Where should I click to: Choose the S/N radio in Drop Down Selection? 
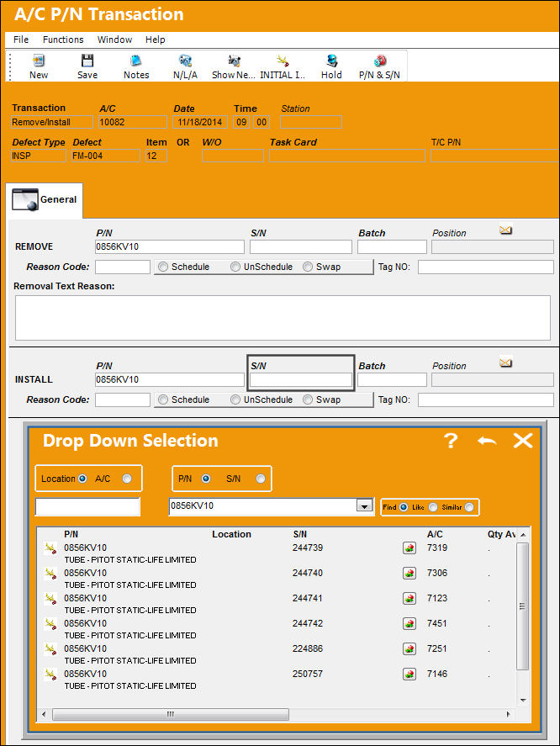[x=261, y=479]
